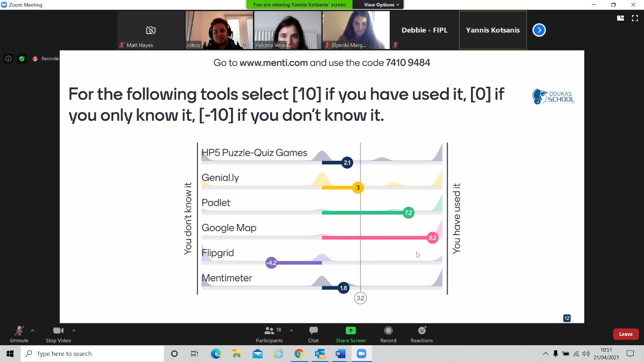This screenshot has height=362, width=644.
Task: Stop your video
Action: pos(58,334)
